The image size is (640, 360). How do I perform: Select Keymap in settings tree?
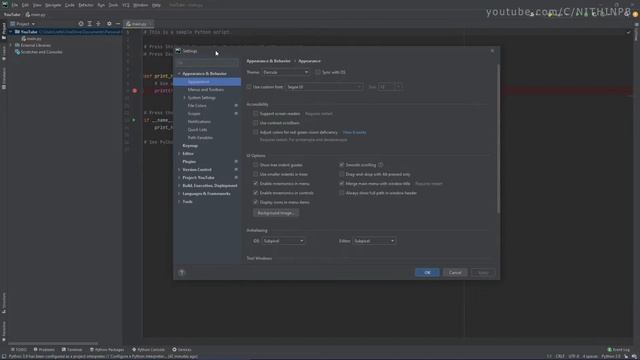tap(190, 146)
